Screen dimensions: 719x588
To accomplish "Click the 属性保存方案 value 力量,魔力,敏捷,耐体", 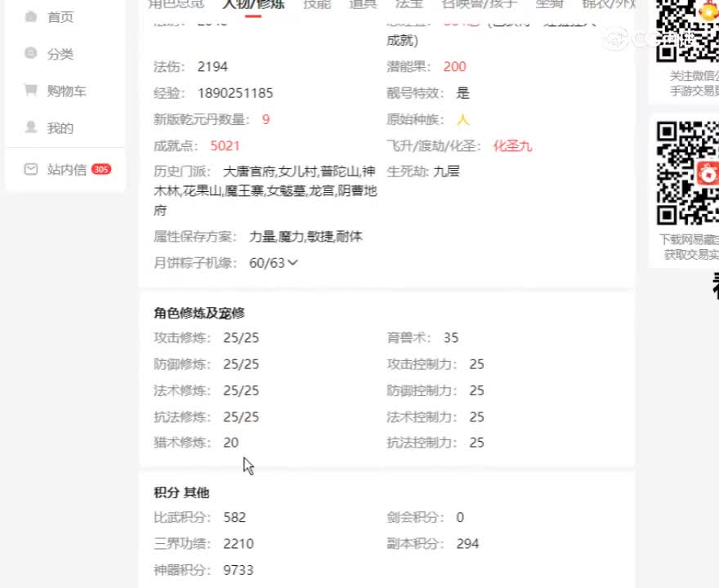I will point(306,237).
